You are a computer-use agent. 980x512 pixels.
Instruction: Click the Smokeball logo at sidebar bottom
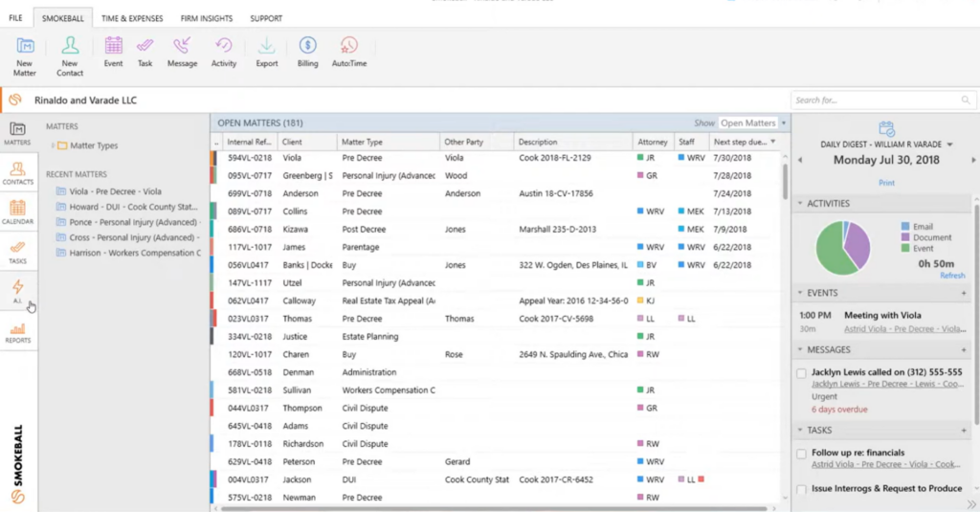point(17,497)
